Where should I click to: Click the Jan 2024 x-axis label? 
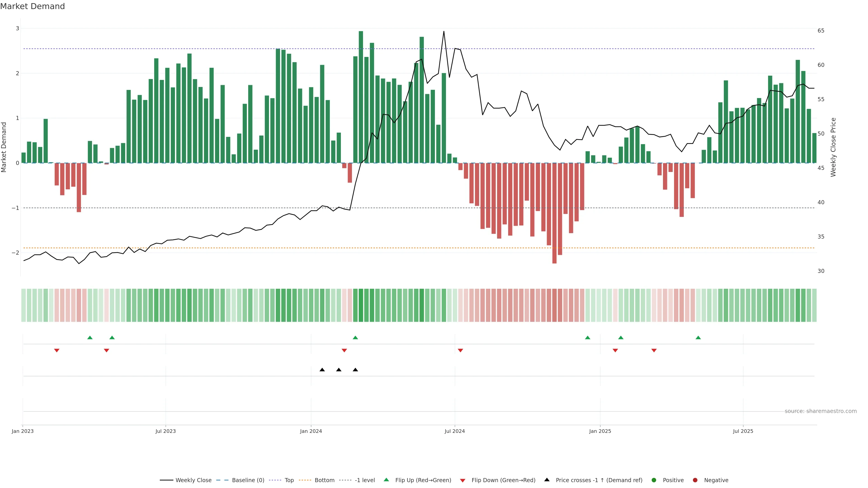click(311, 431)
